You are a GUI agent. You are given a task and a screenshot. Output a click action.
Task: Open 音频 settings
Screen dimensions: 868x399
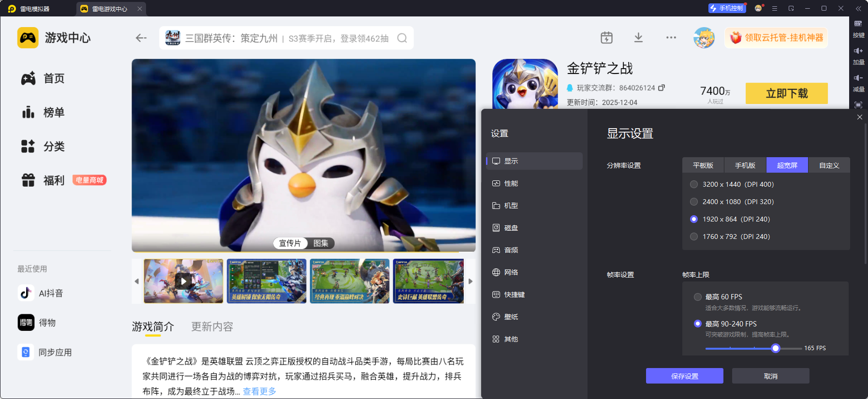534,250
